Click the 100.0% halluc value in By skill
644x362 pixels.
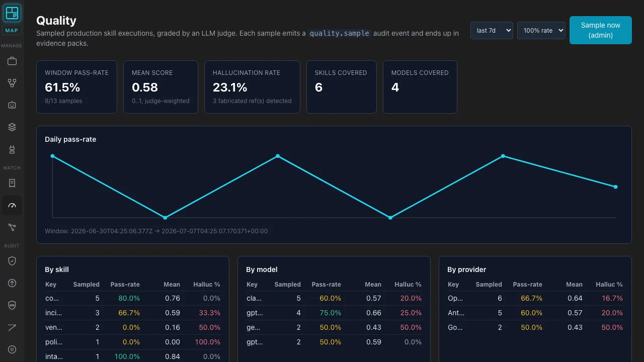tap(208, 342)
